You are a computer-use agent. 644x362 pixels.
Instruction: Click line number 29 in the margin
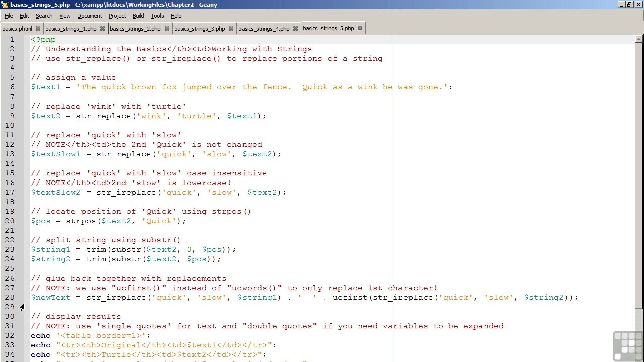click(x=10, y=307)
